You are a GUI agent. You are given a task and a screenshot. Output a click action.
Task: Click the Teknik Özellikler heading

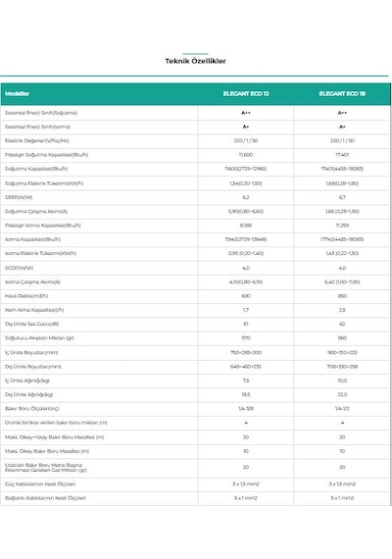(195, 61)
